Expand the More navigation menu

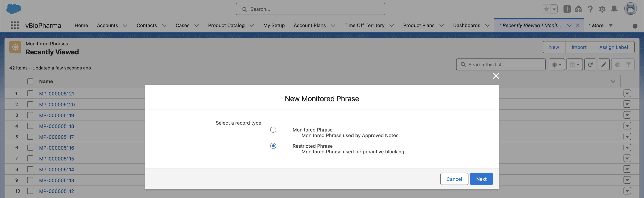coord(600,26)
